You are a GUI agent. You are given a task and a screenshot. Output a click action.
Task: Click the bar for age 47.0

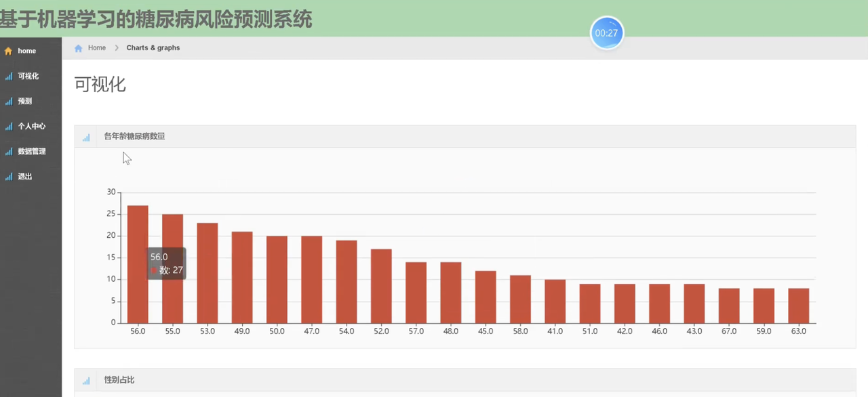pos(312,279)
